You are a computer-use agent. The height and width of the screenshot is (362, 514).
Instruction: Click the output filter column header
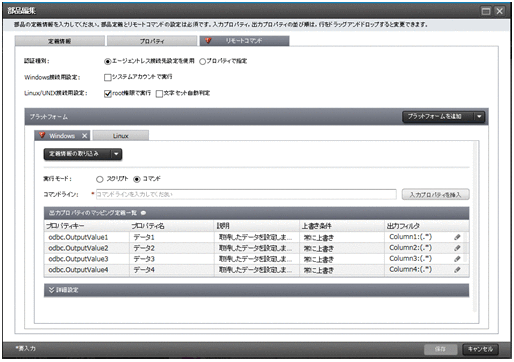point(426,226)
